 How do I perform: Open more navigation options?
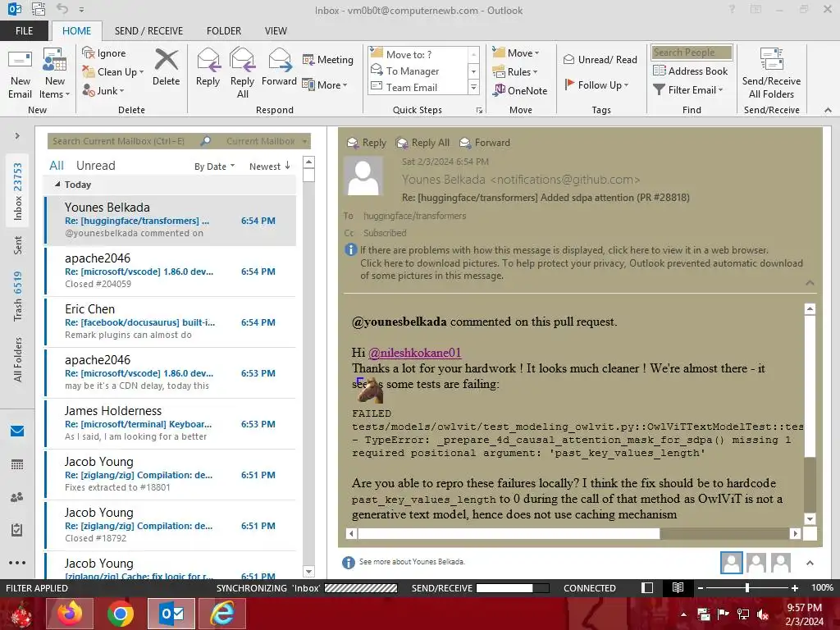pos(17,563)
